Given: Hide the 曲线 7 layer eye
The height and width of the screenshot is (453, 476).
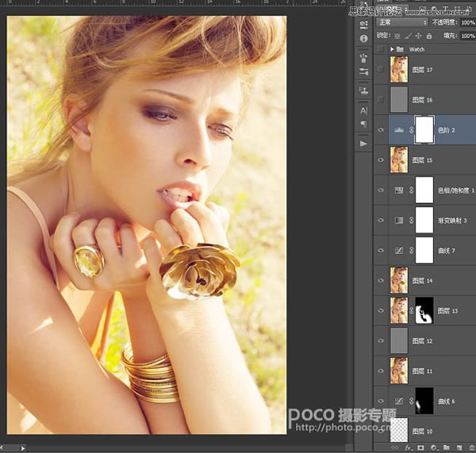Looking at the screenshot, I should point(381,251).
